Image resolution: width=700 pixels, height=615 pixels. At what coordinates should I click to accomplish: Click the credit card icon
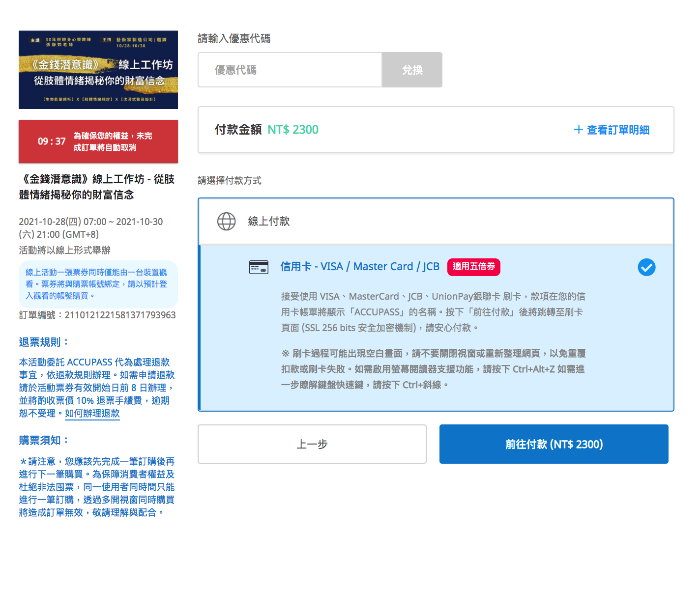point(259,267)
